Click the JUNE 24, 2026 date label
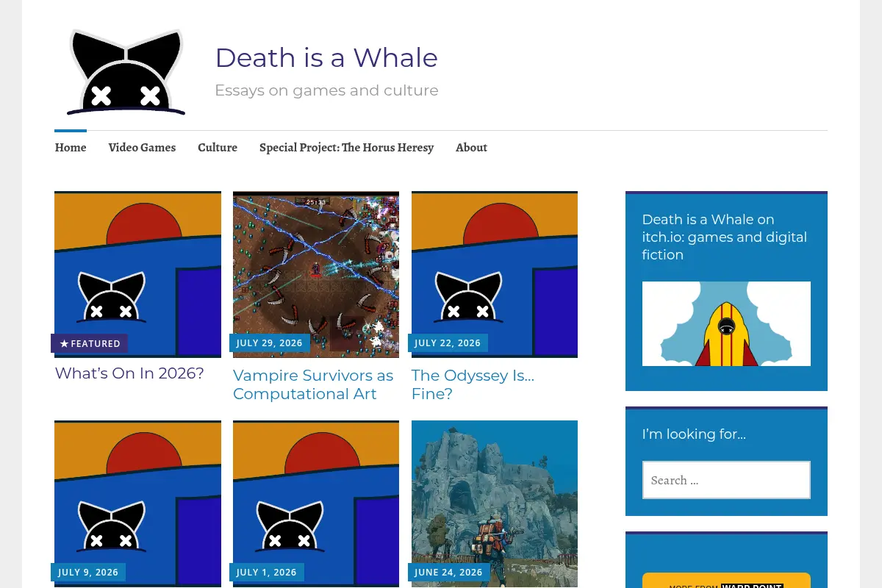 [449, 573]
